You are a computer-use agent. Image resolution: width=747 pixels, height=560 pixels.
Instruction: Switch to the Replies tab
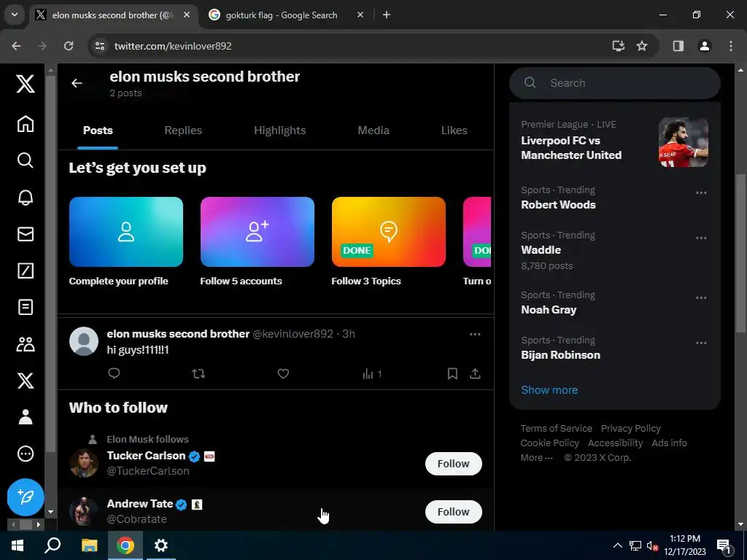point(183,131)
